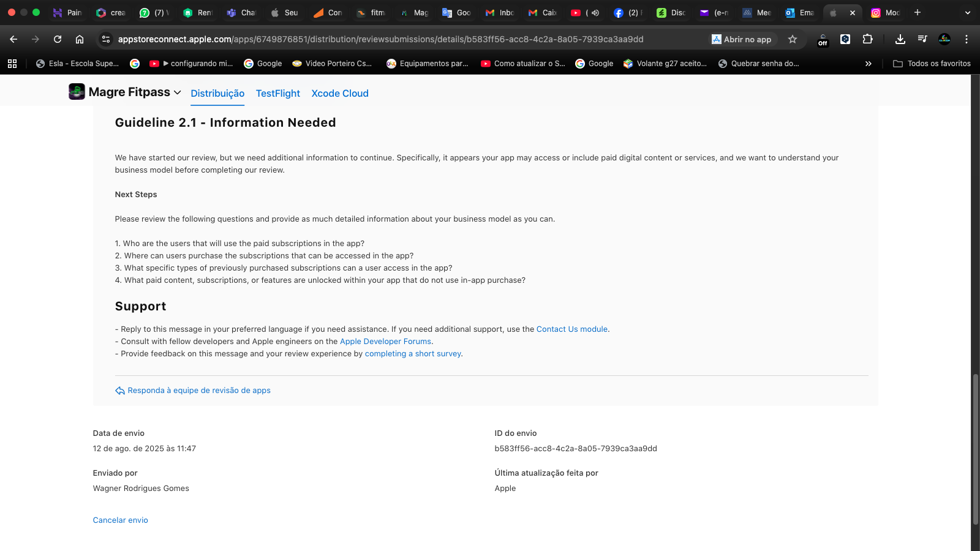
Task: Click the Support heading
Action: pyautogui.click(x=140, y=306)
